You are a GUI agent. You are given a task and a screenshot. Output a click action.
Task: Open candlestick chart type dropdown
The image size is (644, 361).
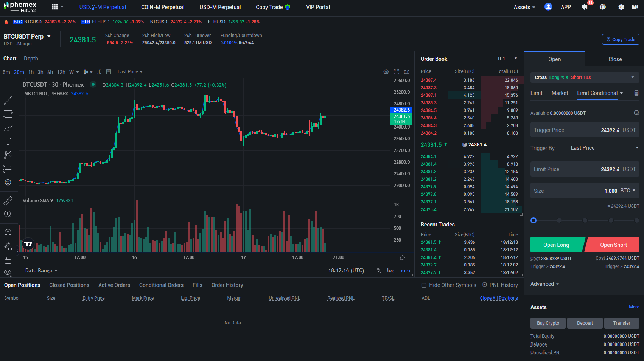pyautogui.click(x=88, y=72)
